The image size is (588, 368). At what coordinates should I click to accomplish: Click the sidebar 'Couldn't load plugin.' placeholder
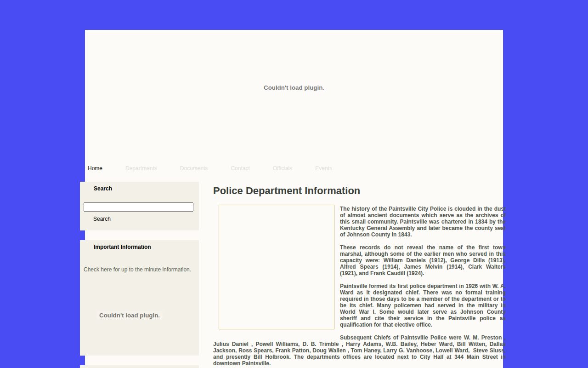(x=130, y=316)
